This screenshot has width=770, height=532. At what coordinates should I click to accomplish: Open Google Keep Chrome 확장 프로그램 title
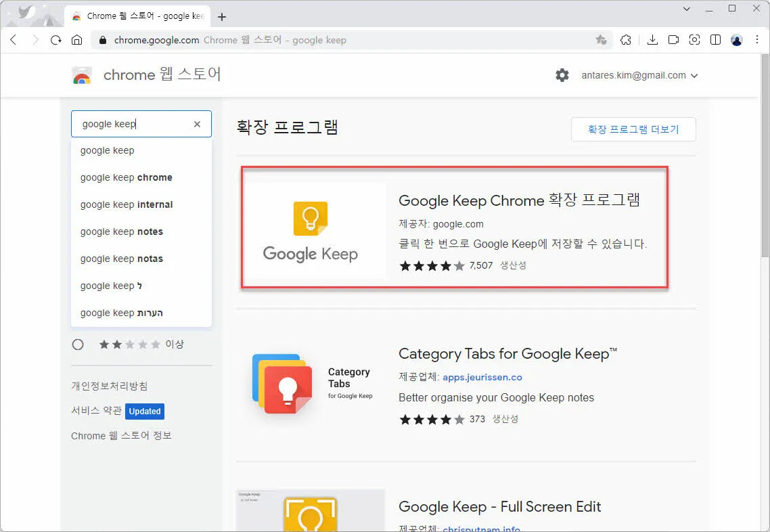(x=520, y=200)
